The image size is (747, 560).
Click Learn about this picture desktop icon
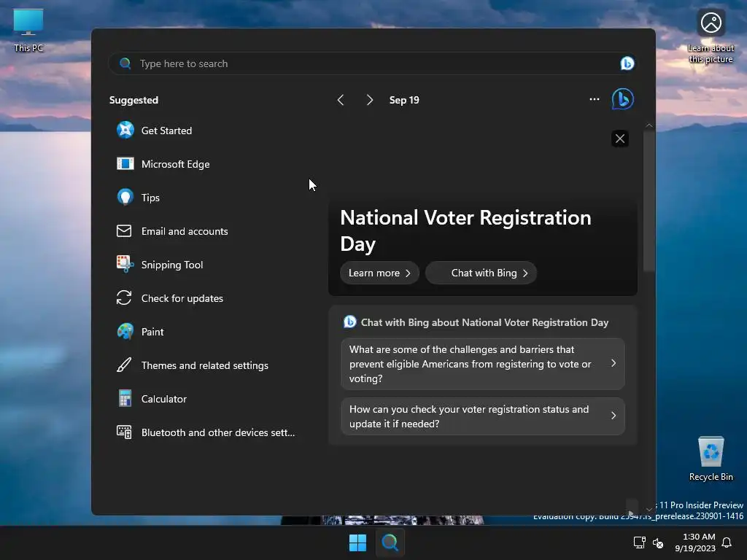click(x=711, y=36)
